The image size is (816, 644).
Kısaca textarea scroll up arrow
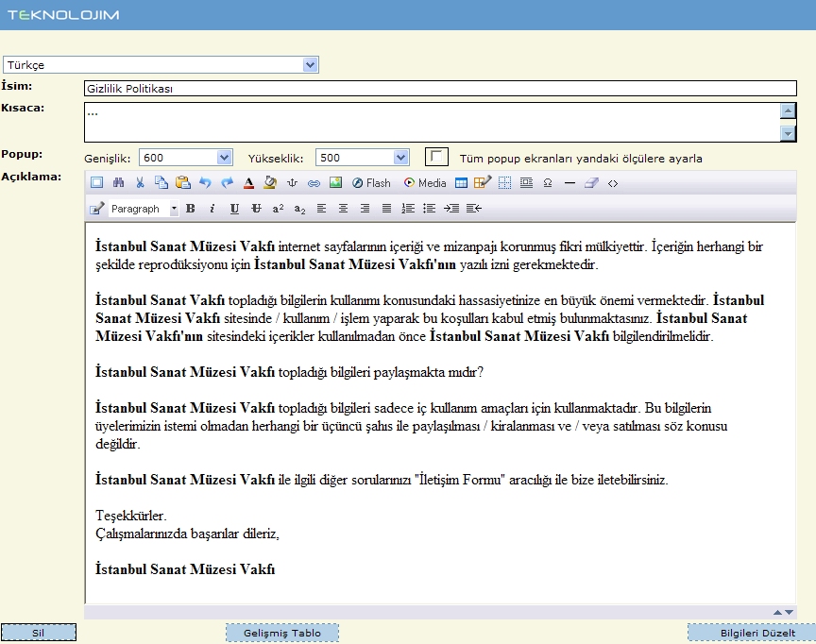tap(788, 110)
